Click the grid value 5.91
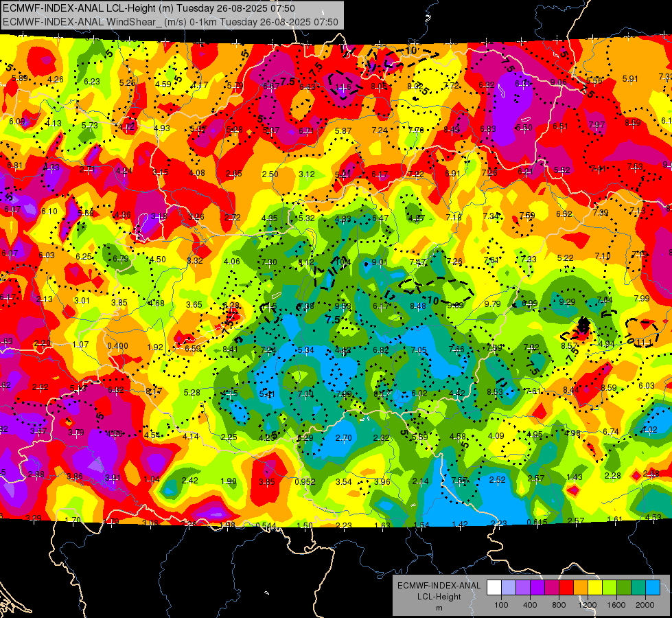672x618 pixels. [x=630, y=78]
